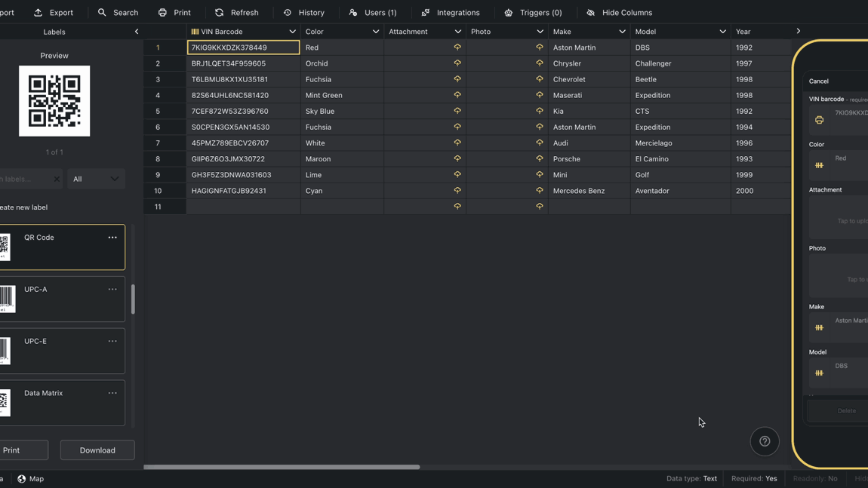Click barcode scan icon beside Color field
Viewport: 868px width, 488px height.
(819, 165)
